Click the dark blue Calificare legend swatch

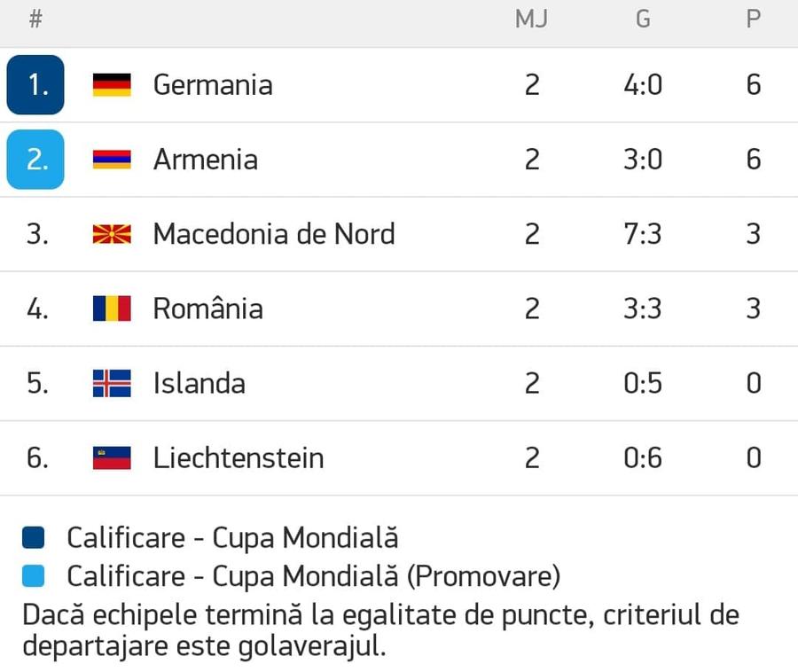(33, 538)
